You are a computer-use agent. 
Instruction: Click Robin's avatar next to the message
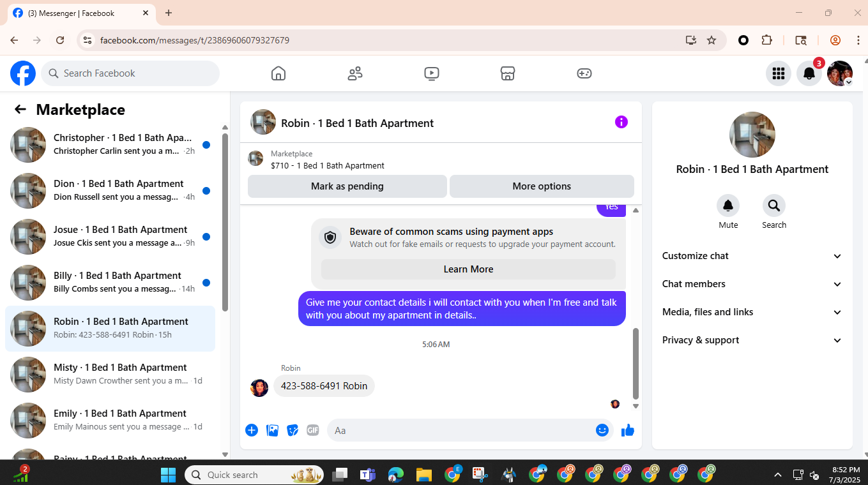click(x=259, y=387)
